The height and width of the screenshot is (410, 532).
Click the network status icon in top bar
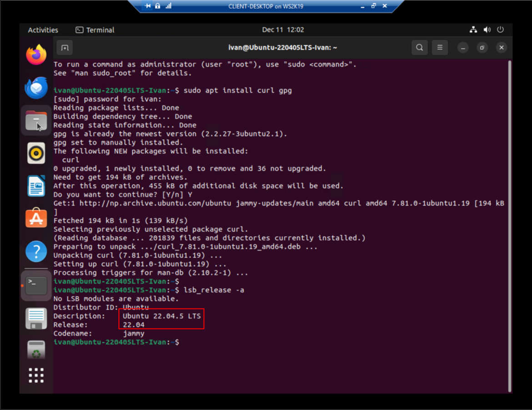[x=473, y=30]
